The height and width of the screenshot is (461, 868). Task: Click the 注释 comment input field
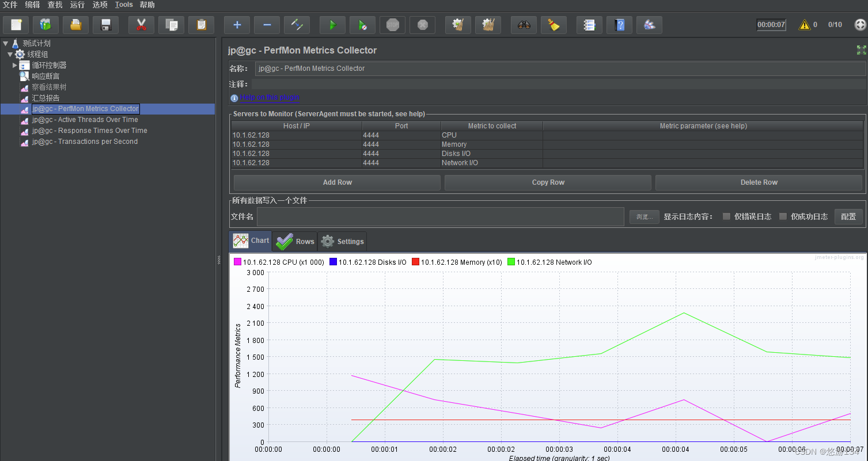(559, 84)
